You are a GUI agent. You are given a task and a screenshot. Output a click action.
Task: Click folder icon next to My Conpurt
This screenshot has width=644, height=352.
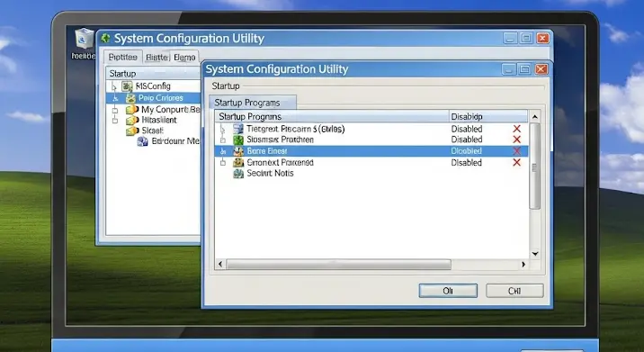pos(132,110)
